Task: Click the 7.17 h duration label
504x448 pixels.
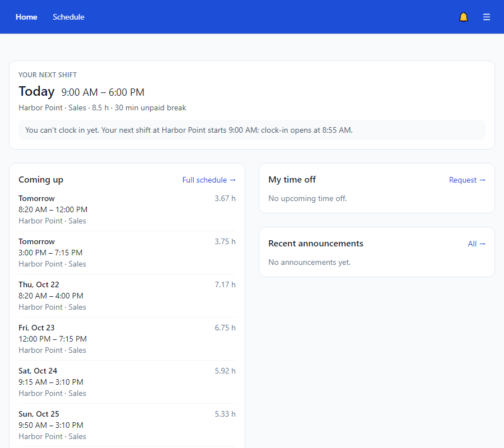Action: point(225,284)
